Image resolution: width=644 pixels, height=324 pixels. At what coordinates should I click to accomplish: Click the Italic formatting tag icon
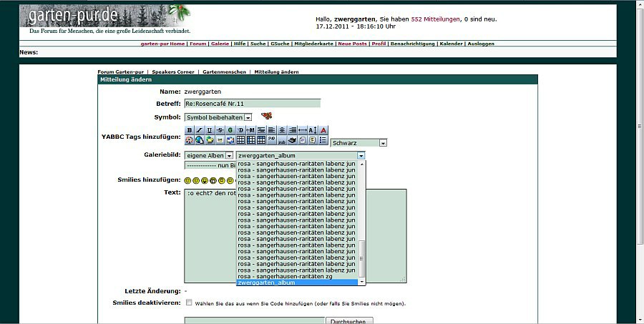pyautogui.click(x=200, y=129)
